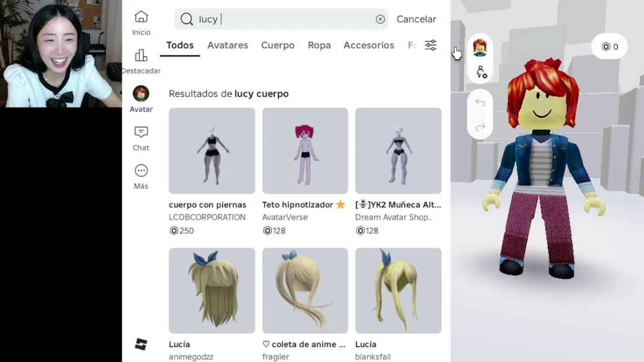Viewport: 644px width, 362px height.
Task: Open creator Dream Avatar Shop
Action: 393,217
